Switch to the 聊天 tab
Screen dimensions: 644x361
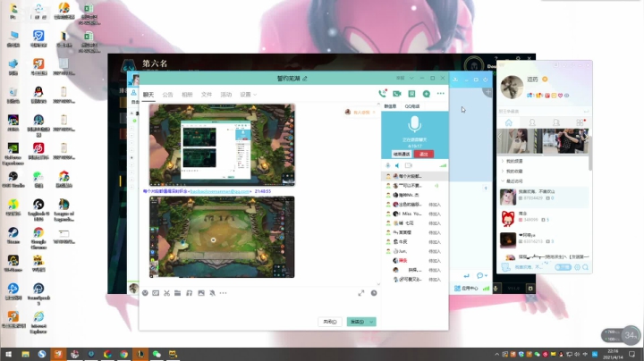[148, 95]
